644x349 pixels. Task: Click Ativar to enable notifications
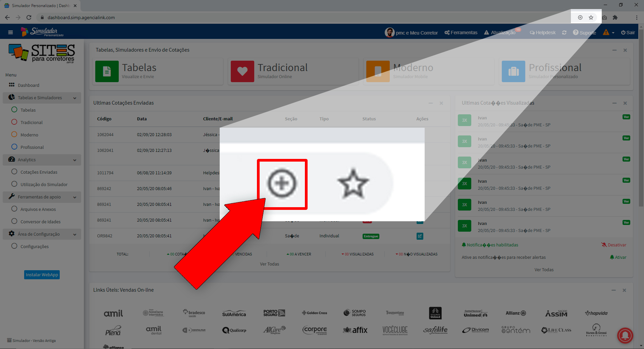pyautogui.click(x=618, y=257)
